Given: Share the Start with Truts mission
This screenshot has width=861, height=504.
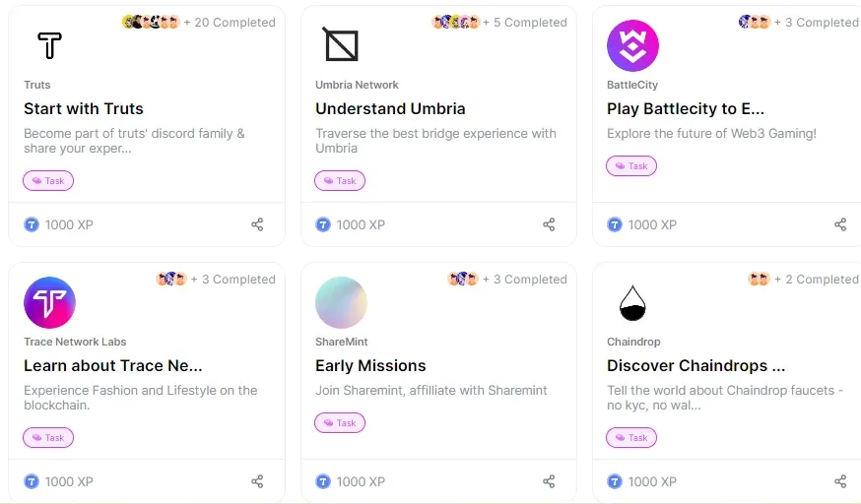Looking at the screenshot, I should 257,224.
